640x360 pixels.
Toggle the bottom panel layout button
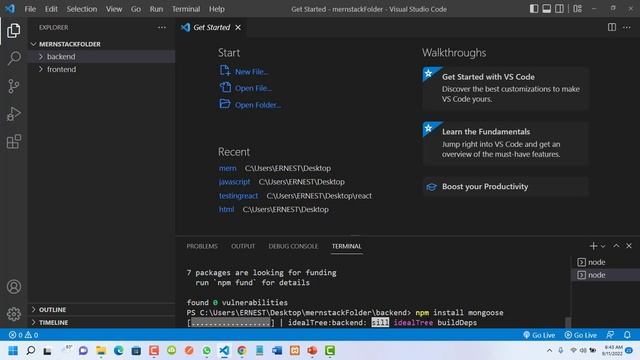click(x=547, y=9)
